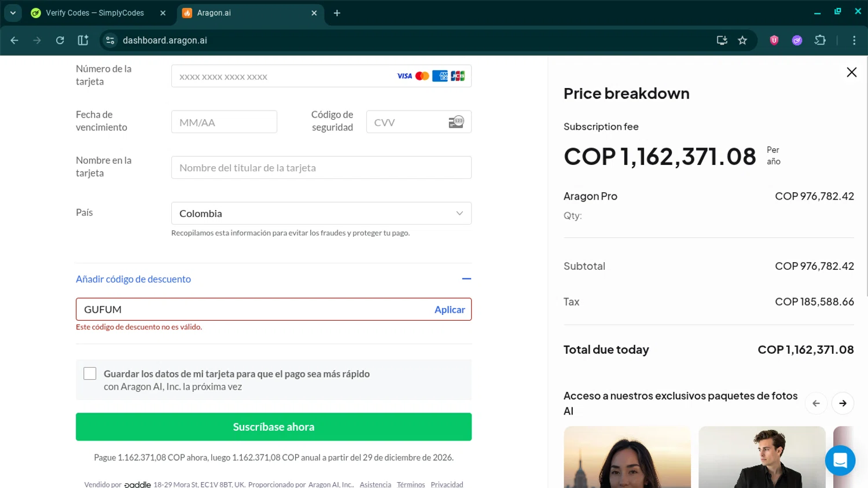Viewport: 868px width, 488px height.
Task: Collapse discount code section with minus icon
Action: click(x=466, y=279)
